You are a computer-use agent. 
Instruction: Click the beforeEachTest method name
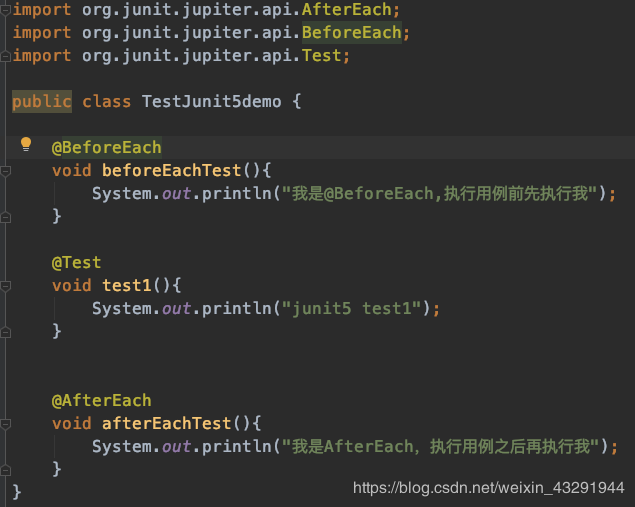[x=172, y=170]
